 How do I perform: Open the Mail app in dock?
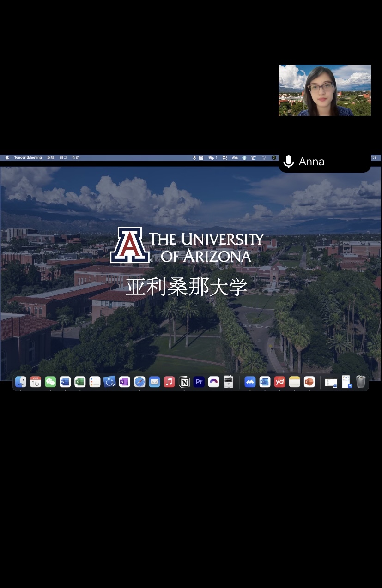[x=154, y=382]
